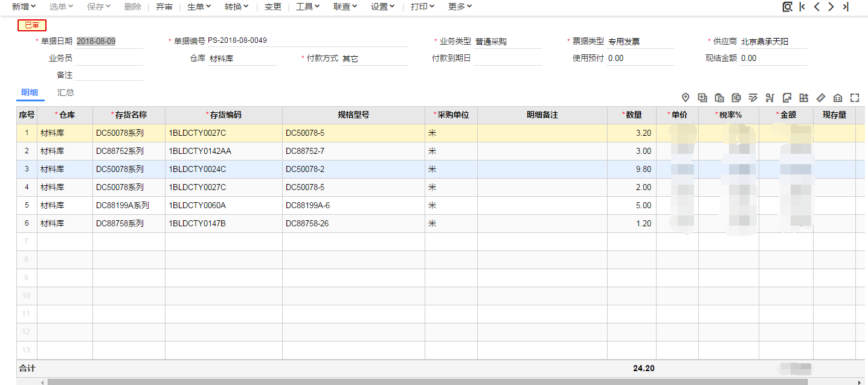Click the ruler icon in detail toolbar
This screenshot has height=385, width=868.
[820, 98]
